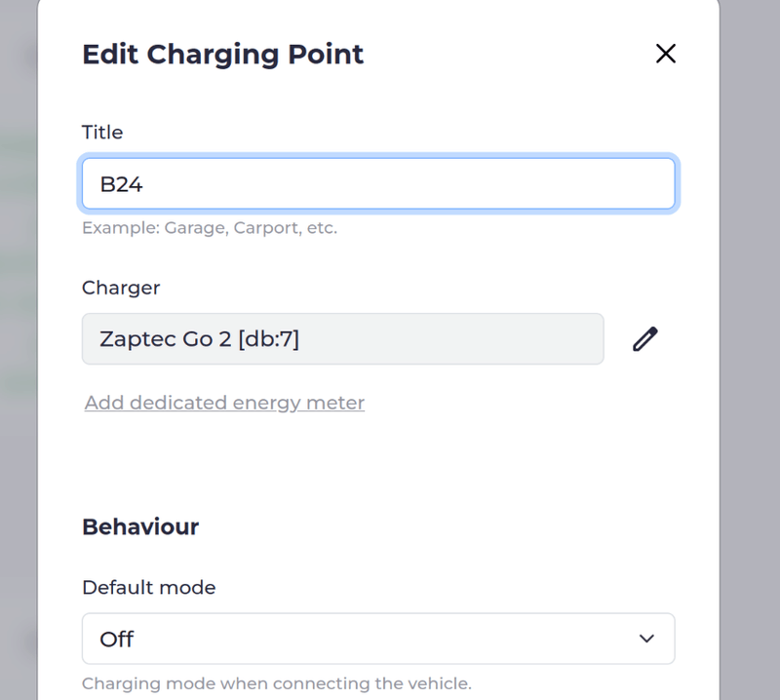Click the word Point in dialog title

[x=327, y=54]
